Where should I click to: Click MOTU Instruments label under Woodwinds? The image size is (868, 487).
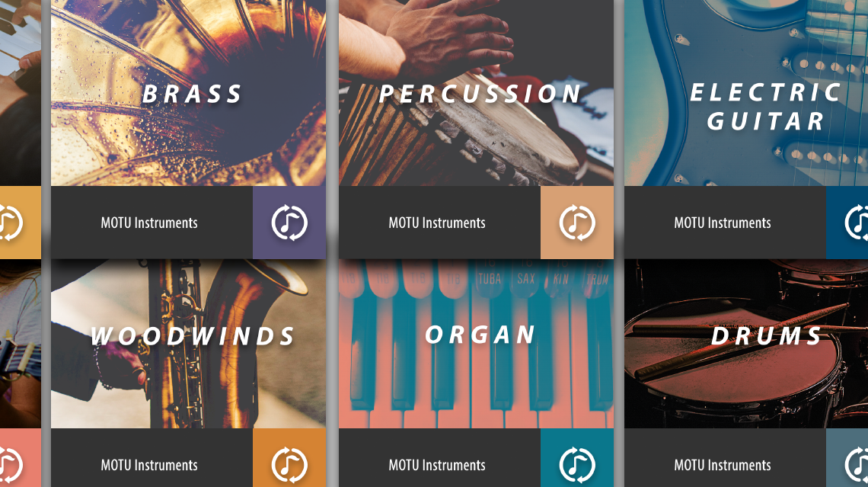149,465
